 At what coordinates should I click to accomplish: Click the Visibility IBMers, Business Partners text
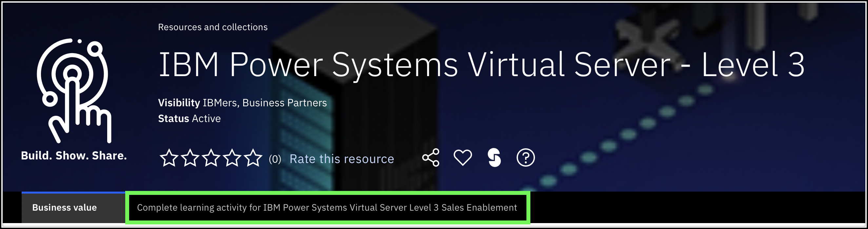pyautogui.click(x=242, y=103)
